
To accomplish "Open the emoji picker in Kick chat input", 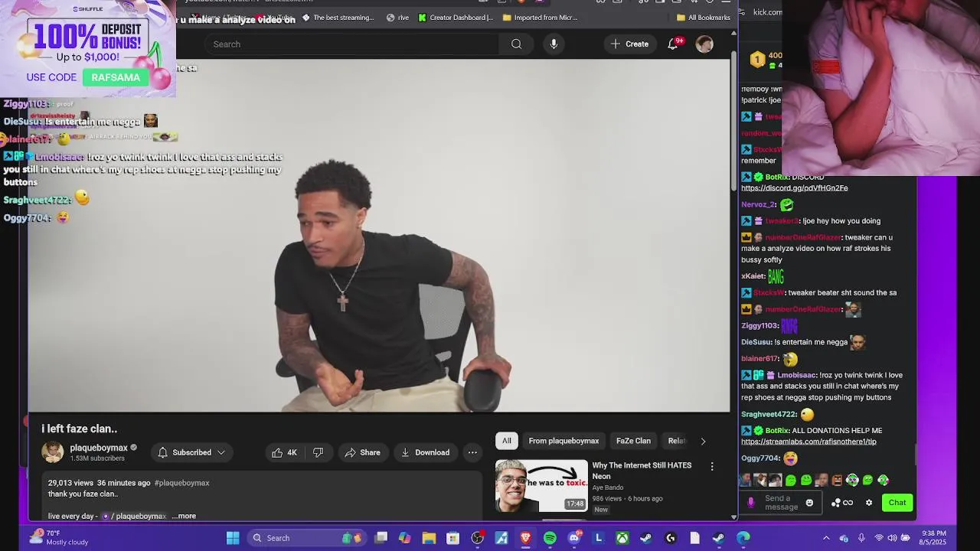I will pos(809,503).
